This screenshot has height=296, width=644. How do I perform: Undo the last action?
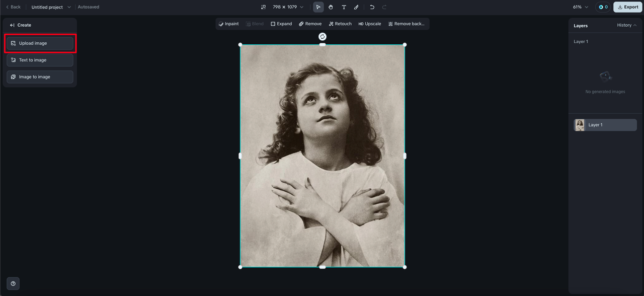click(x=372, y=7)
